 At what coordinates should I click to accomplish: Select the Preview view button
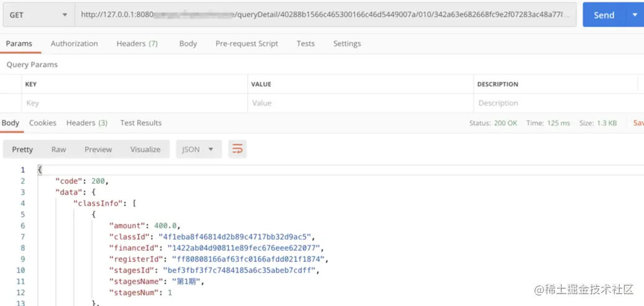coord(98,150)
